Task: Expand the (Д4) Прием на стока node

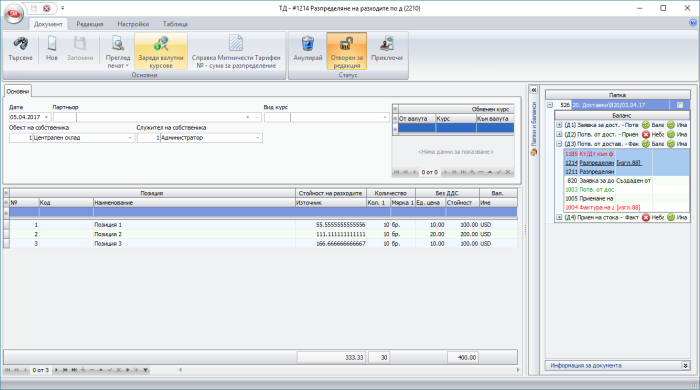Action: click(x=559, y=217)
